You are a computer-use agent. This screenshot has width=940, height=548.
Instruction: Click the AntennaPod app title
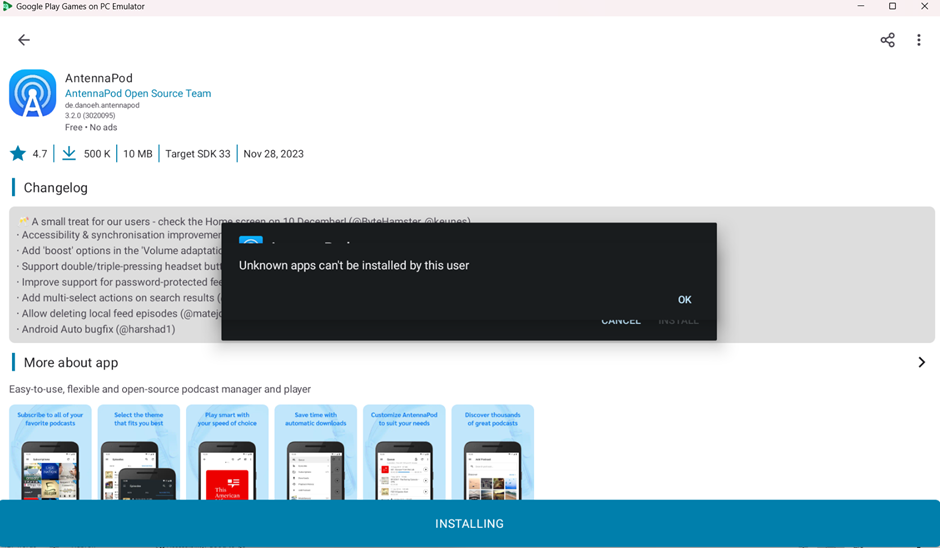point(99,78)
